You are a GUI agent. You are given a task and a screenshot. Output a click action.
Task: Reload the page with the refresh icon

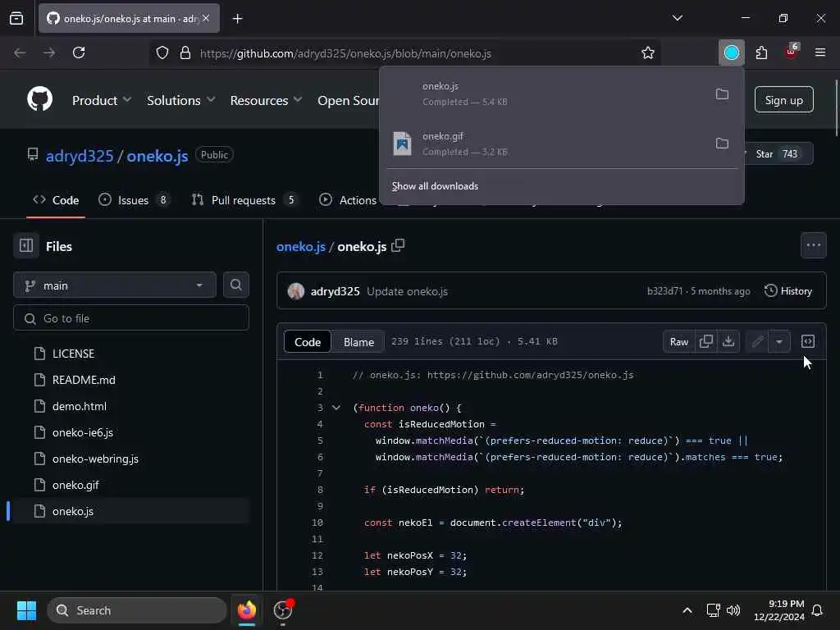(x=79, y=52)
